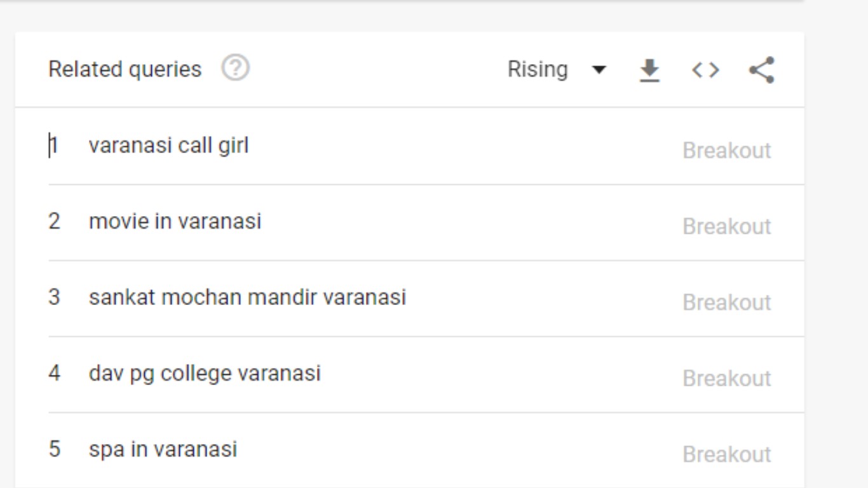
Task: Click Breakout value for spa in varanasi
Action: click(727, 454)
